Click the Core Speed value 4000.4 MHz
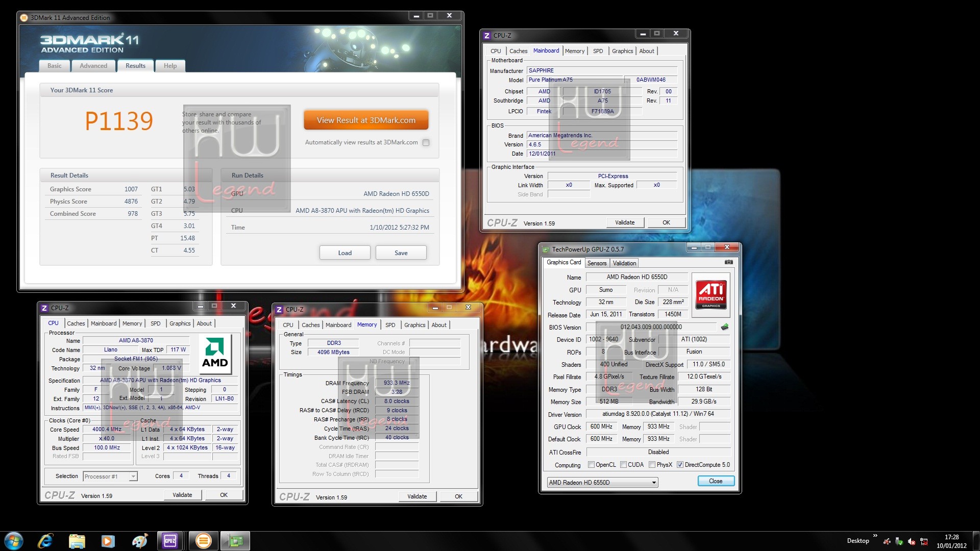Screen dimensions: 980x551 click(x=107, y=430)
